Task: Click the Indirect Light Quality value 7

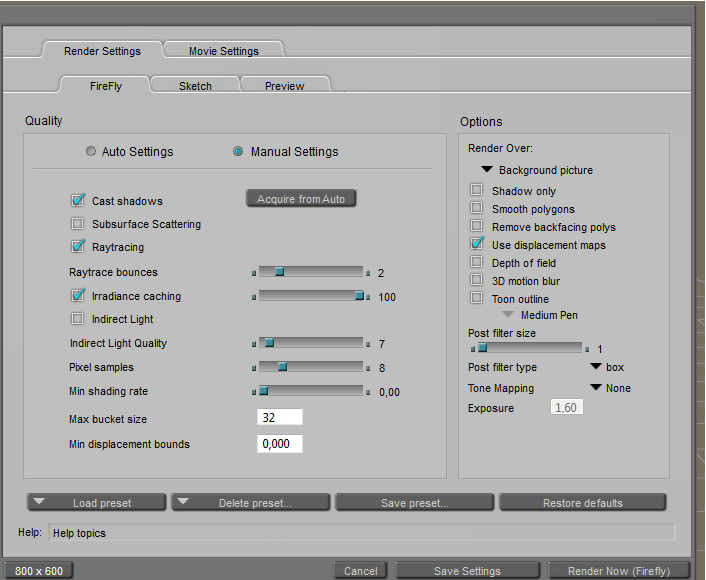Action: [x=382, y=344]
